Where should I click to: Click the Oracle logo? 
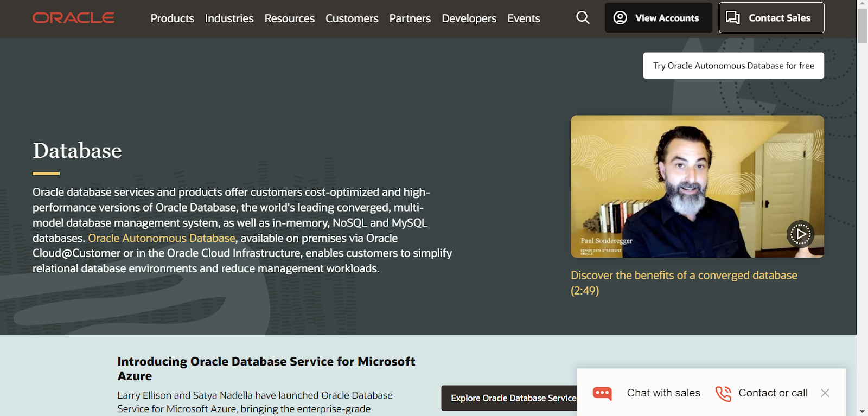73,18
